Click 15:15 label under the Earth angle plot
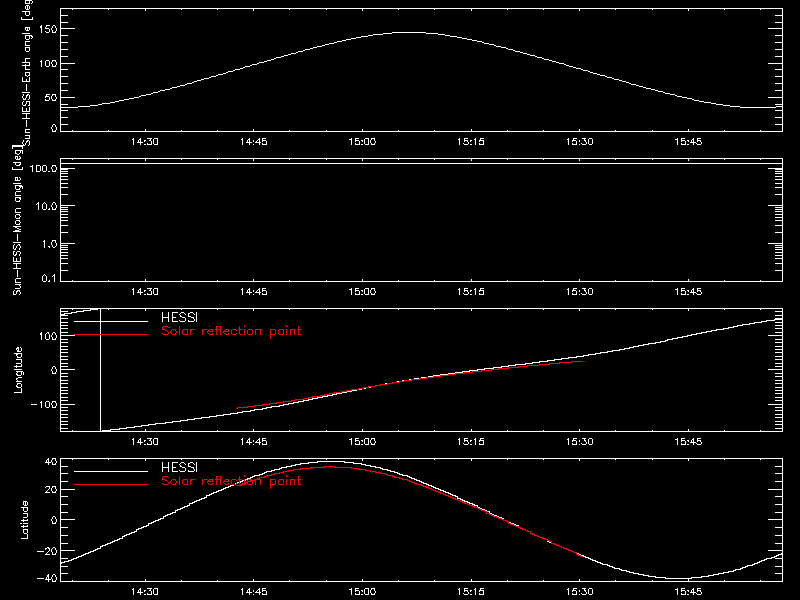Screen dimensions: 800x600 pos(471,142)
